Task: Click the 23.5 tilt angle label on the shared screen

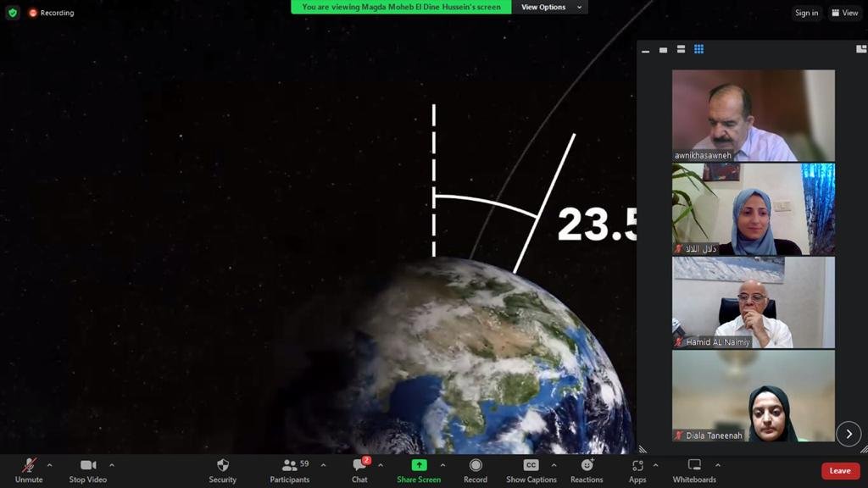Action: click(x=597, y=224)
